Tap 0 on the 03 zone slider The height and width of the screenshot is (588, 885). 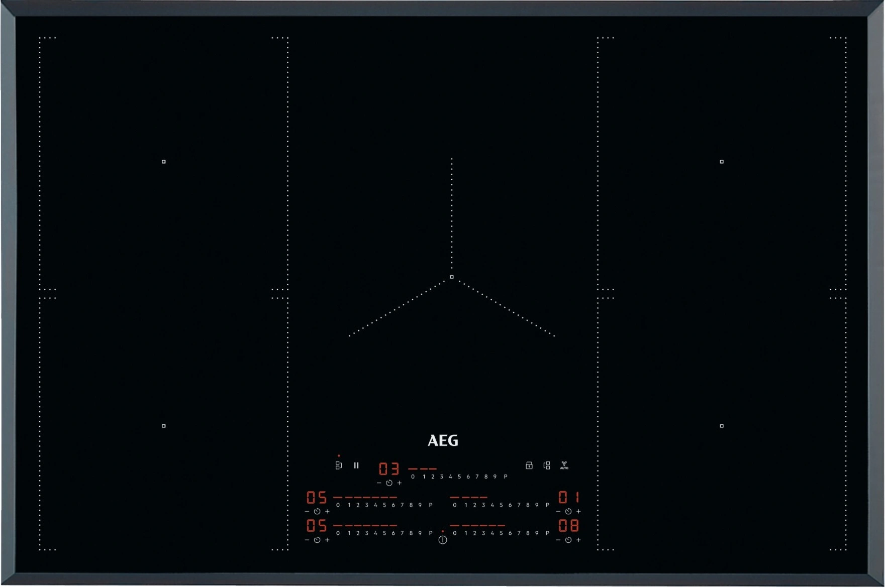413,477
